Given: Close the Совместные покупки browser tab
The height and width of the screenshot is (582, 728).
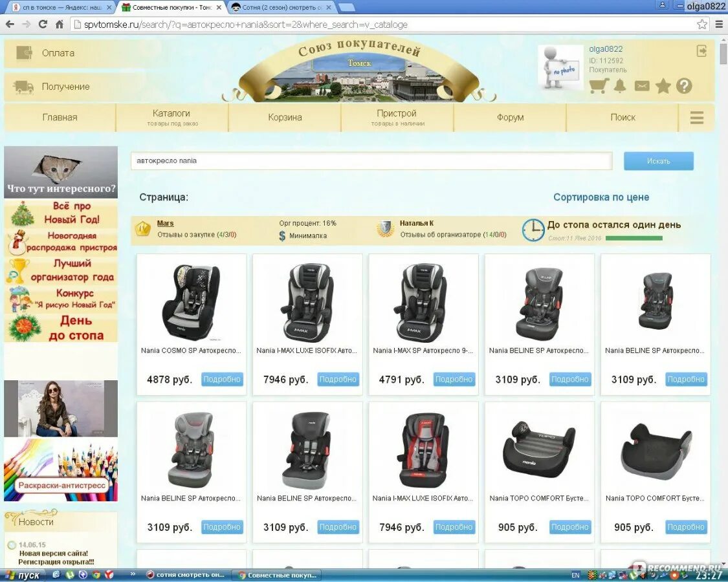Looking at the screenshot, I should tap(219, 7).
